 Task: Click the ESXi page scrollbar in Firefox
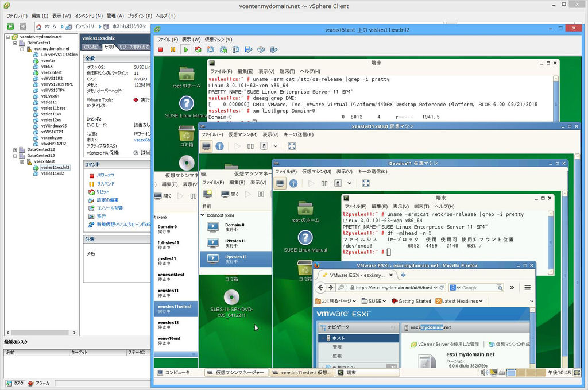[532, 337]
